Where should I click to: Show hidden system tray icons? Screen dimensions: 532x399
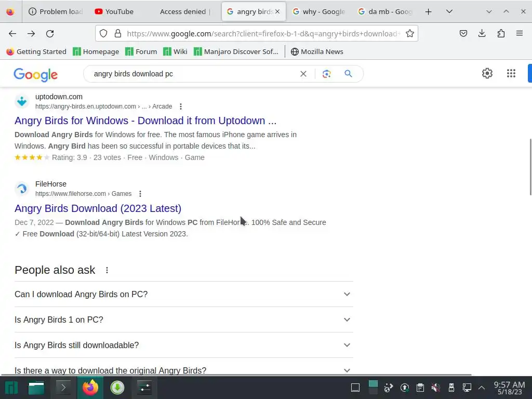tap(482, 388)
